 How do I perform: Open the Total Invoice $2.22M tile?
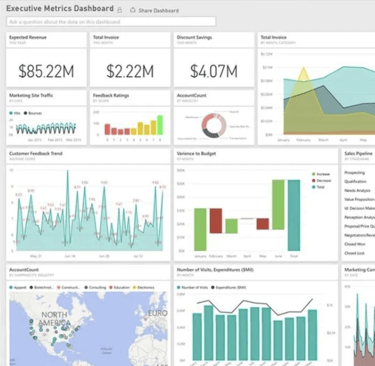(x=130, y=60)
